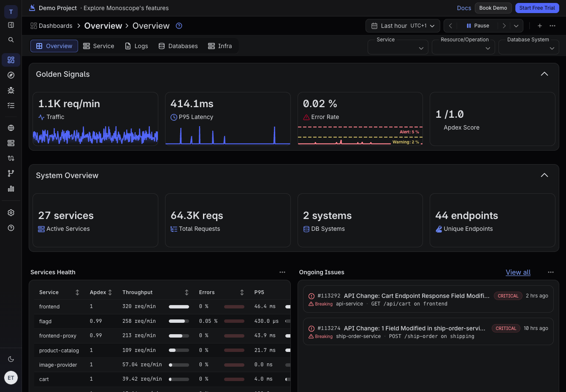Pause live dashboard refresh
The height and width of the screenshot is (392, 566).
[478, 26]
